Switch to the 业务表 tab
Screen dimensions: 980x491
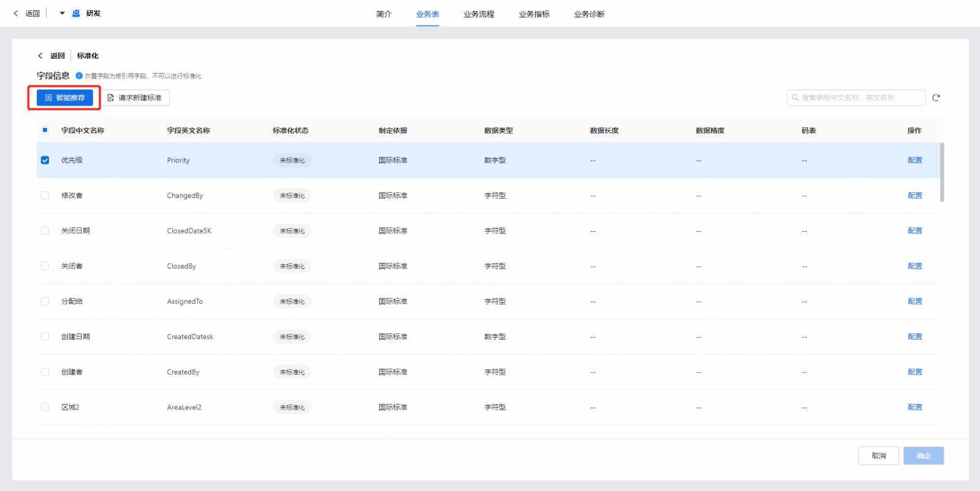point(428,14)
